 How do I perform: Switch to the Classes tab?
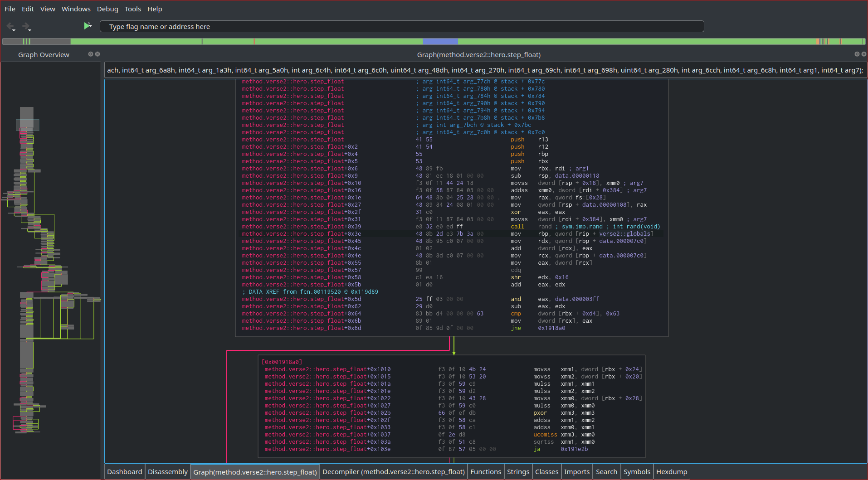547,472
